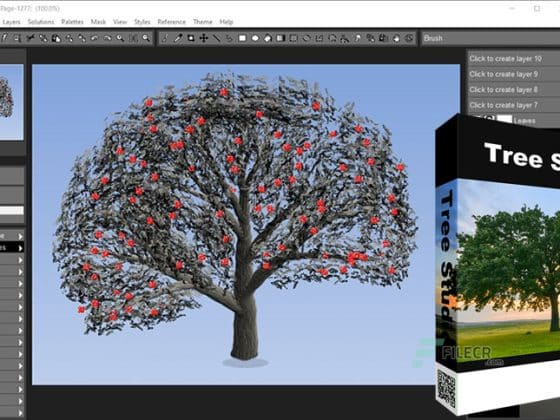Click the white bar in left panel
560x420 pixels.
point(12,210)
